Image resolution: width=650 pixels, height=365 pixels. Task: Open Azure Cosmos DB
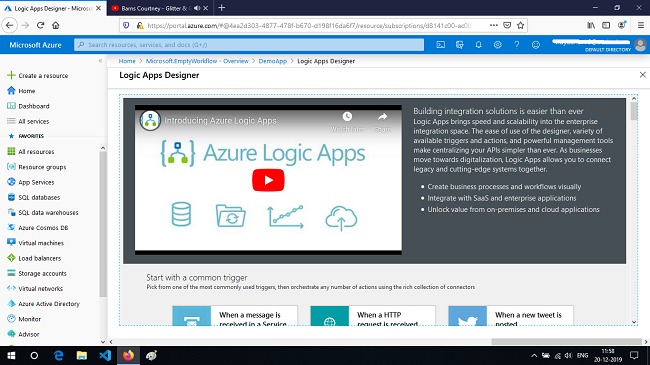38,228
